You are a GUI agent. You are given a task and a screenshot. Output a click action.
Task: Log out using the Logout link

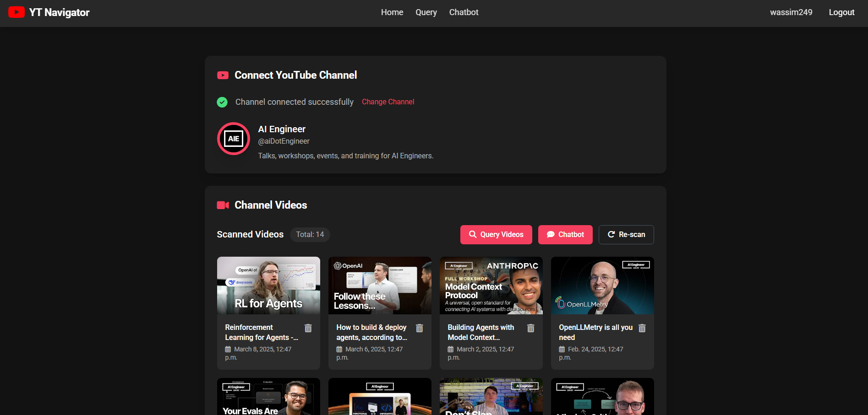[841, 12]
